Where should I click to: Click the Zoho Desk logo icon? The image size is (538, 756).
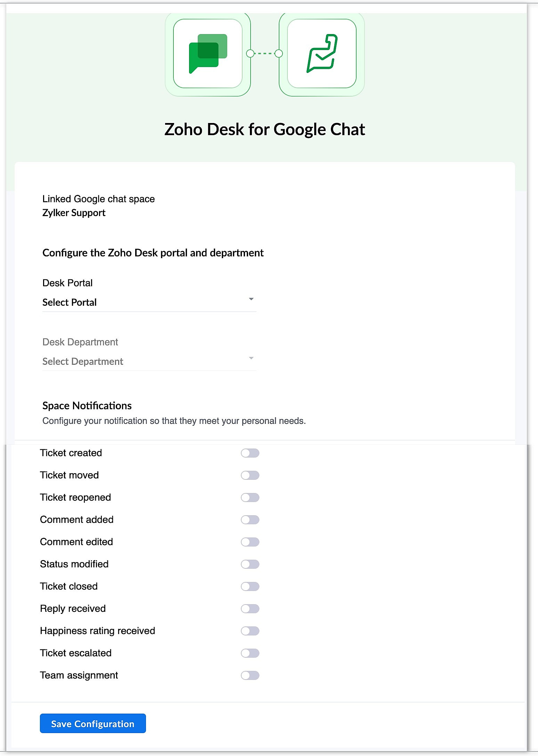pos(322,54)
